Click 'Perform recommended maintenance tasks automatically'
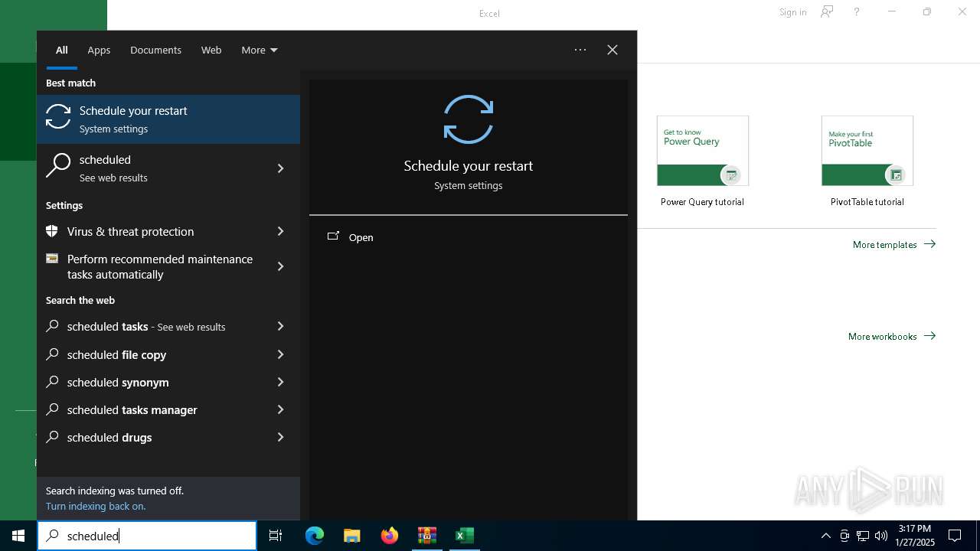This screenshot has width=980, height=551. (168, 266)
